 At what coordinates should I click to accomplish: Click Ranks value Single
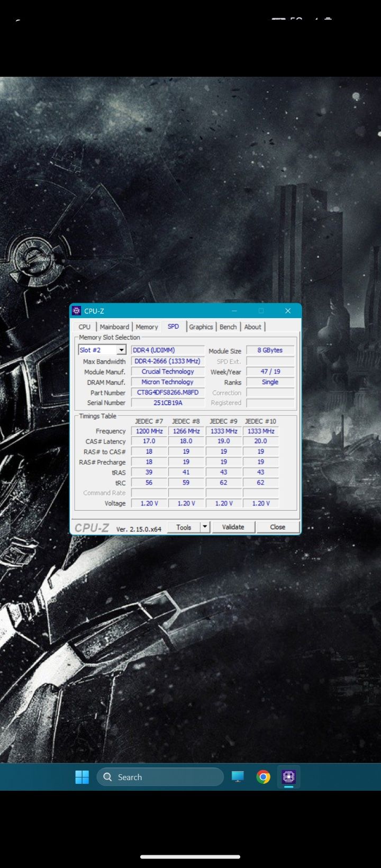(x=270, y=382)
